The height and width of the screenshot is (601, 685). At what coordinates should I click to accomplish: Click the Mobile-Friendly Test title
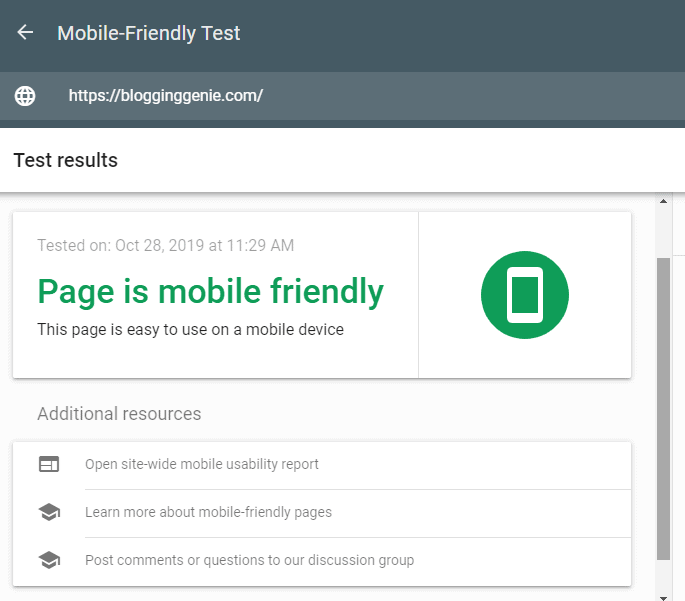(x=149, y=33)
